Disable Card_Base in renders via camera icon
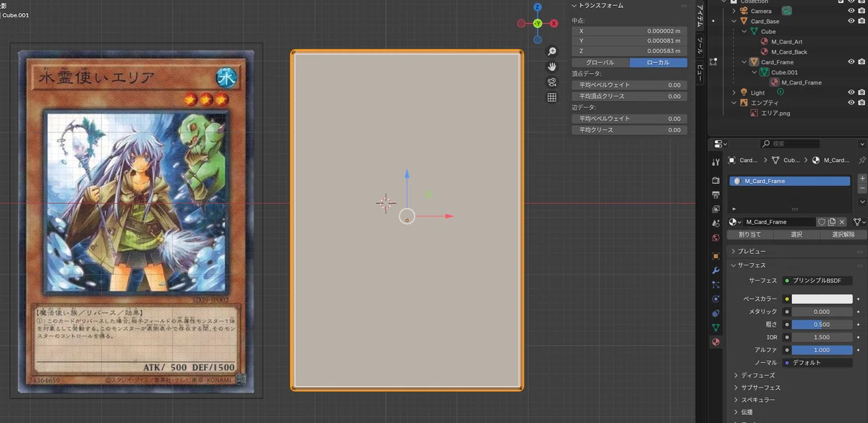868x423 pixels. point(861,21)
